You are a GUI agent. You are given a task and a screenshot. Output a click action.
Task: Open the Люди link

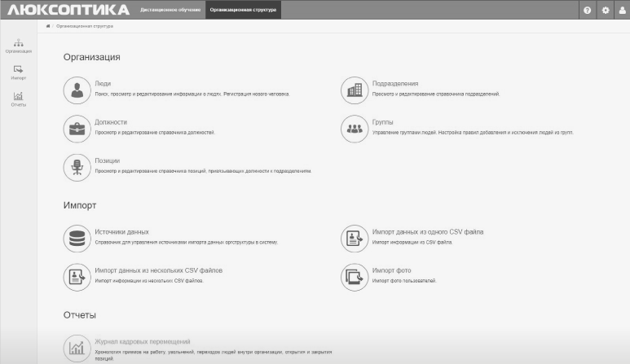[x=103, y=84]
